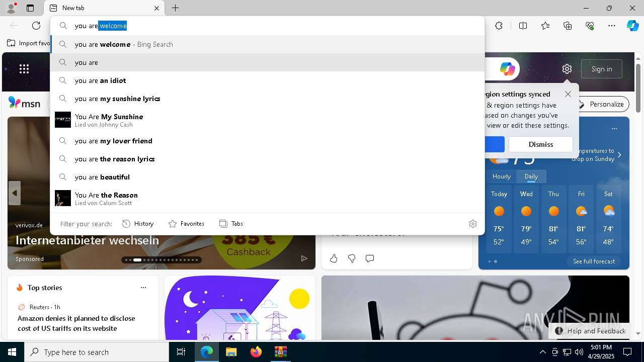Open volume control in system tray
Viewport: 644px width, 362px height.
579,352
